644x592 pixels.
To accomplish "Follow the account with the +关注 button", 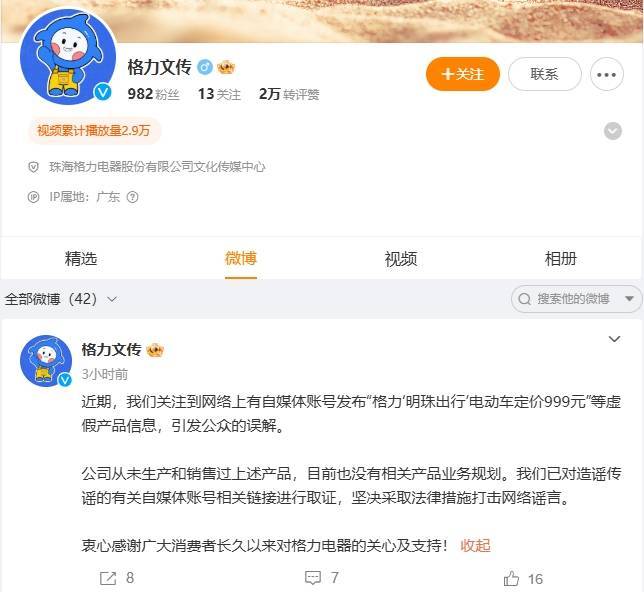I will click(x=463, y=74).
